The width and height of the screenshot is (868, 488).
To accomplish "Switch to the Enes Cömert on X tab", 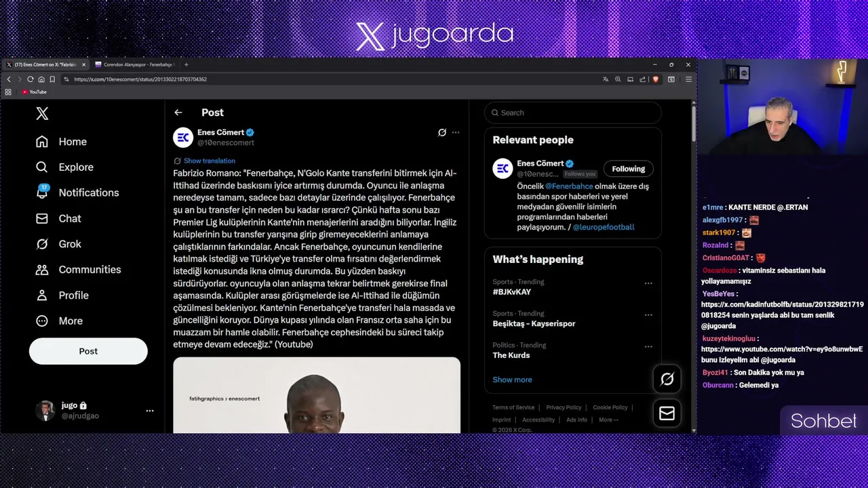I will tap(45, 64).
